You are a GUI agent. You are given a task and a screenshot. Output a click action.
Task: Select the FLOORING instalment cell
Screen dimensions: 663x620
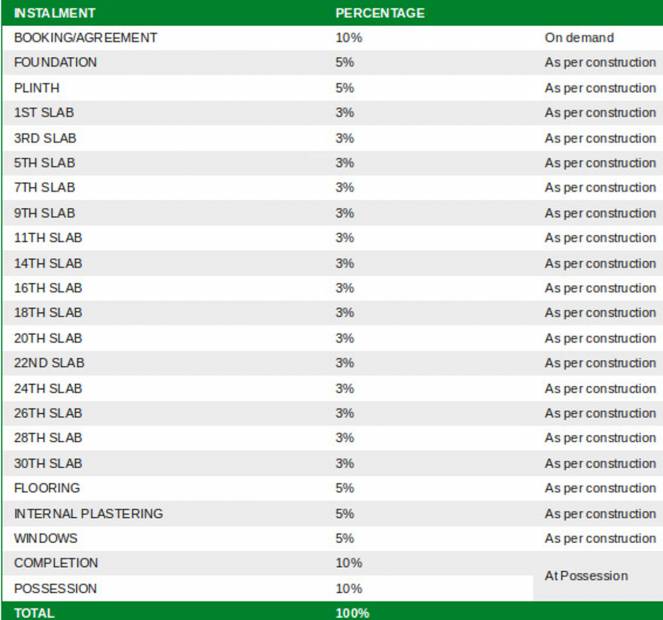click(47, 488)
